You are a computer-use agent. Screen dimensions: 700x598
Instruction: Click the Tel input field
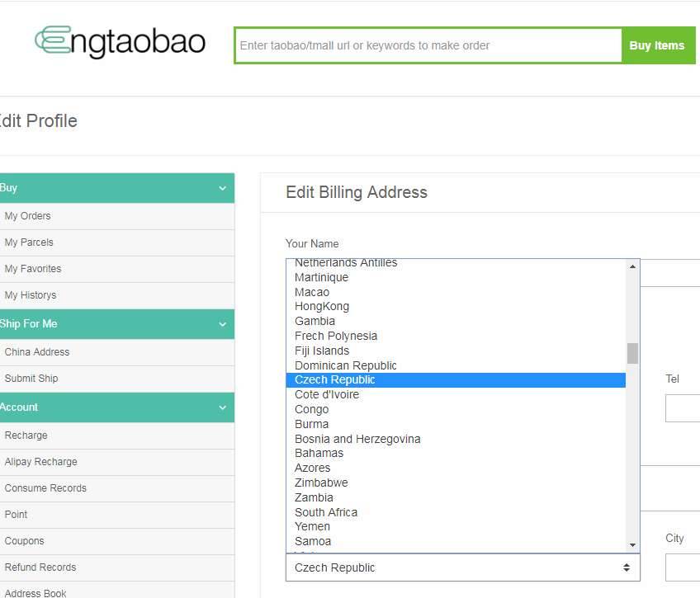pyautogui.click(x=683, y=408)
